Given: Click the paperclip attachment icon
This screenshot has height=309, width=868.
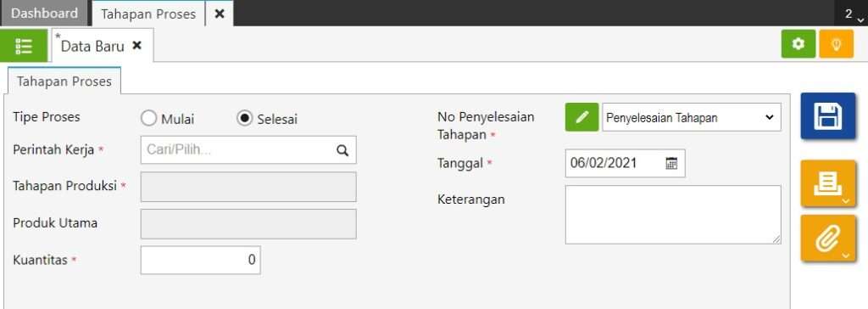Looking at the screenshot, I should (x=827, y=239).
